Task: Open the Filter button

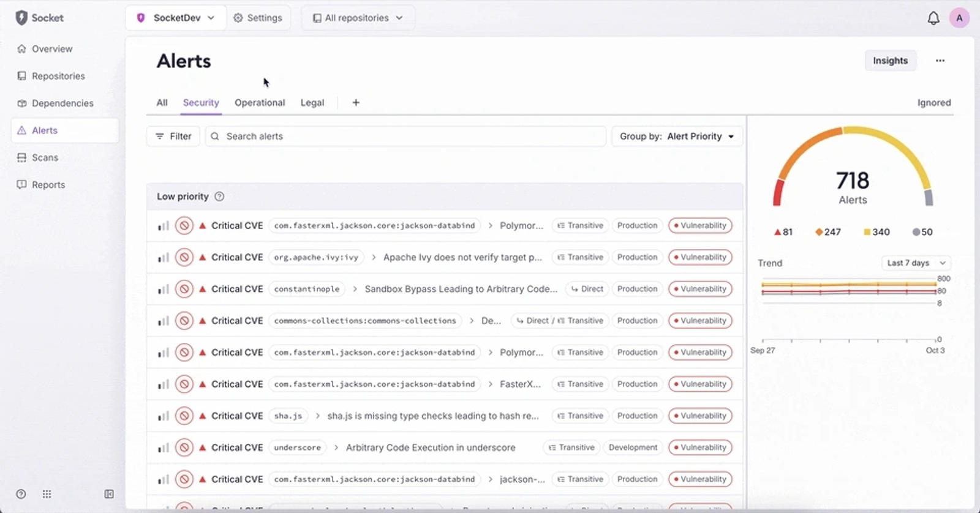Action: pos(173,137)
